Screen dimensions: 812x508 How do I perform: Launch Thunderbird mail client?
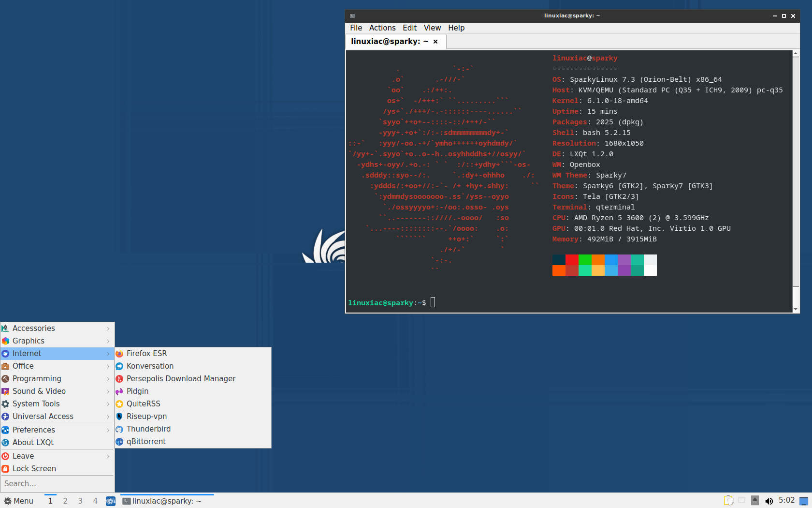pyautogui.click(x=193, y=429)
